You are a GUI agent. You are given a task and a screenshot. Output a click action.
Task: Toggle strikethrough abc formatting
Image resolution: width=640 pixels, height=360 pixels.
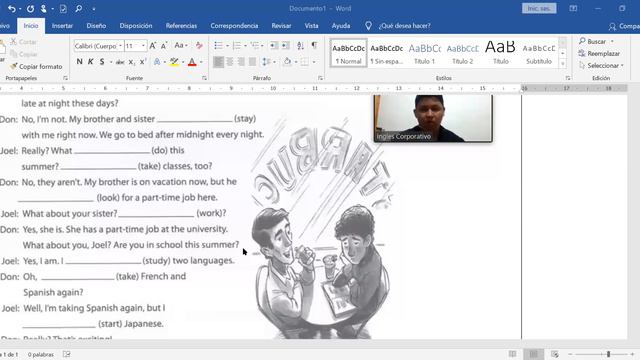[120, 62]
